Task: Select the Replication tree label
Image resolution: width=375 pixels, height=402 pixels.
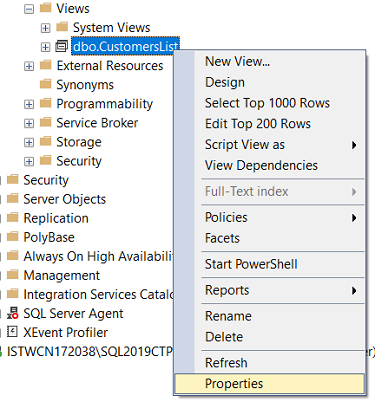Action: 56,218
